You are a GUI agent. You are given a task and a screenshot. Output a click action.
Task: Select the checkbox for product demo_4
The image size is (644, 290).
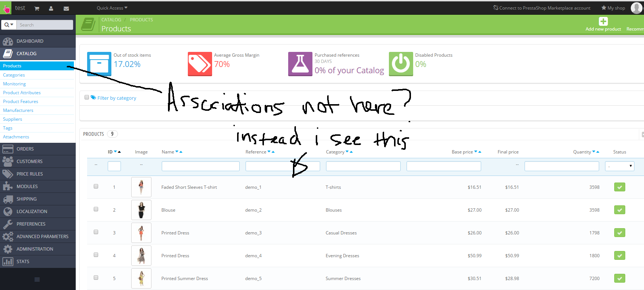(x=96, y=255)
